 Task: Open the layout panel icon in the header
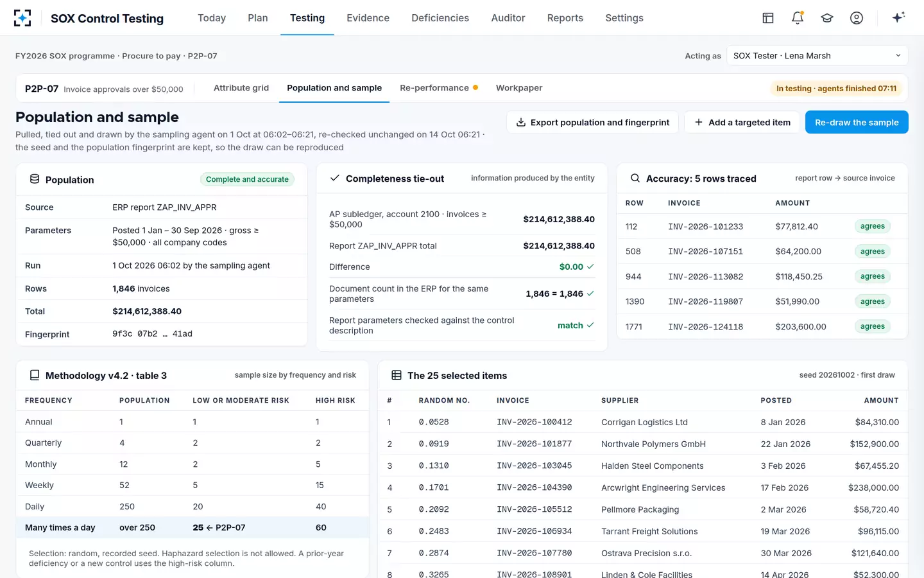(768, 18)
